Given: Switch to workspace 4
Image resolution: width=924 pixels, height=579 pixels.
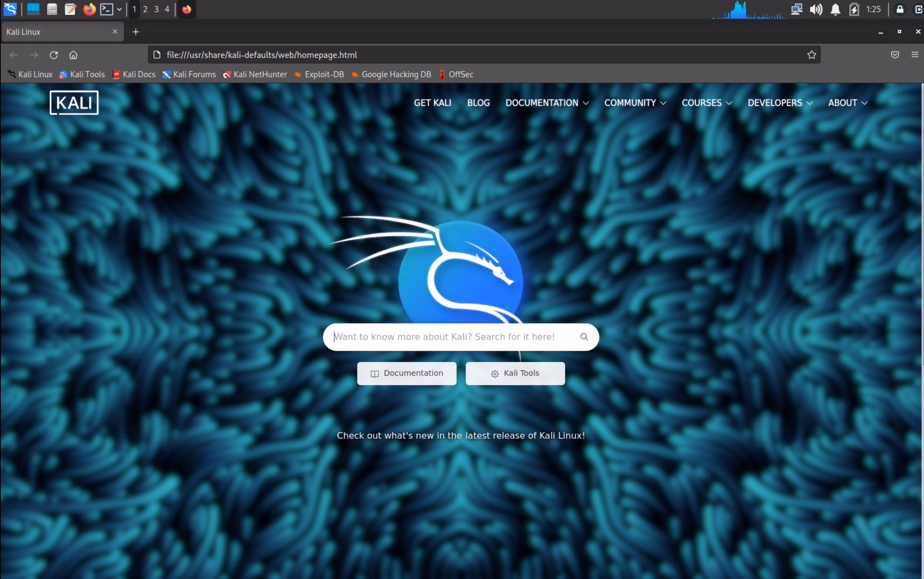Looking at the screenshot, I should pos(167,9).
